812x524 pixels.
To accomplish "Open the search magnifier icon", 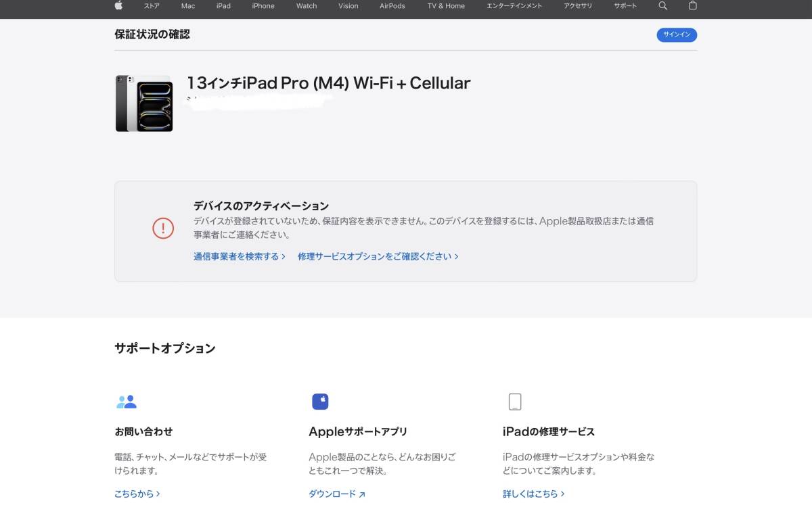I will point(662,5).
